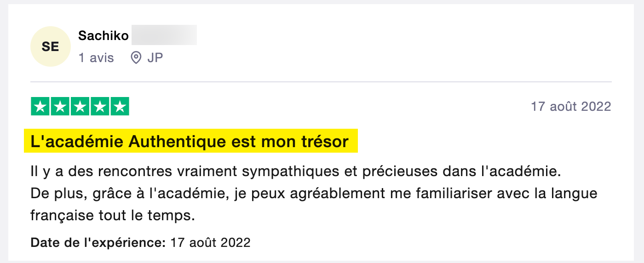Screen dimensions: 644x263
Task: Click the text "française tout le temps."
Action: pos(113,215)
